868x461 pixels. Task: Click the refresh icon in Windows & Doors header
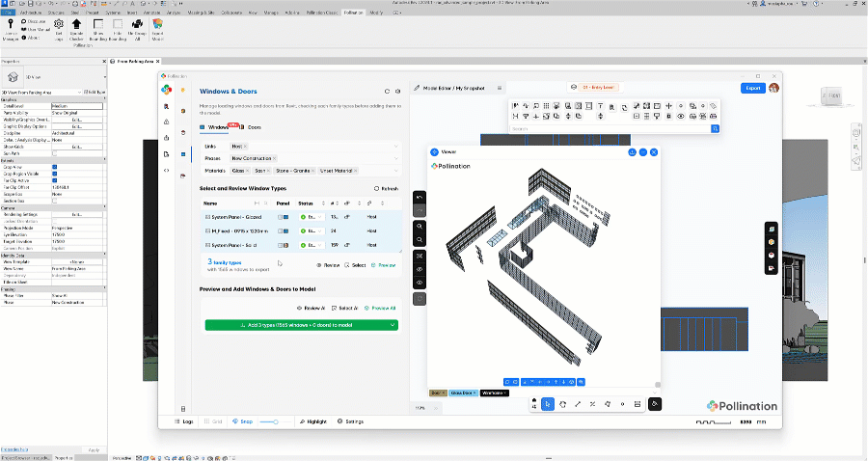coord(387,91)
